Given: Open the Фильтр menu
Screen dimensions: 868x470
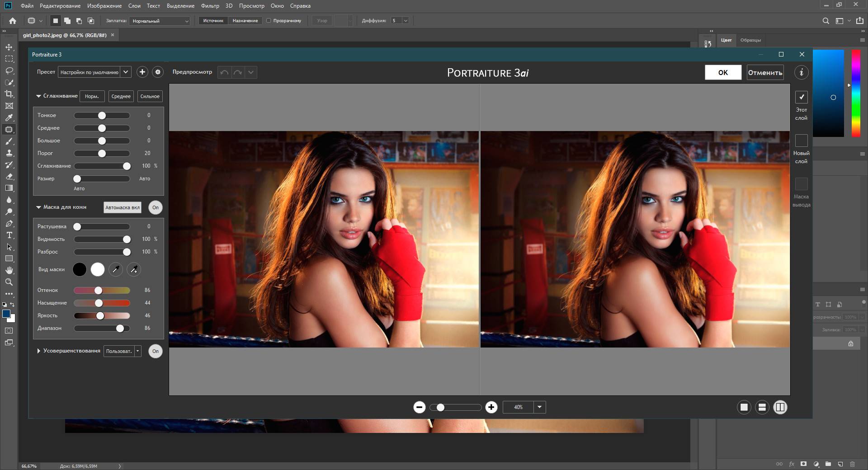Looking at the screenshot, I should (x=210, y=6).
